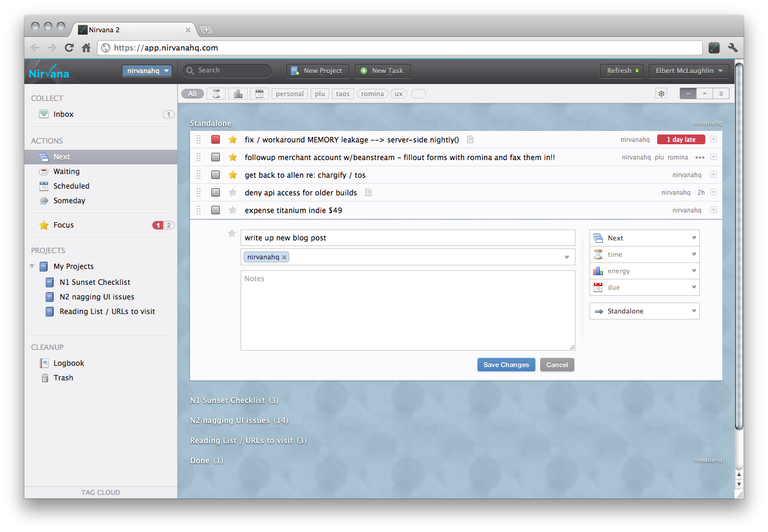
Task: Open dropdown menu for MEMORY leakage task
Action: point(713,139)
